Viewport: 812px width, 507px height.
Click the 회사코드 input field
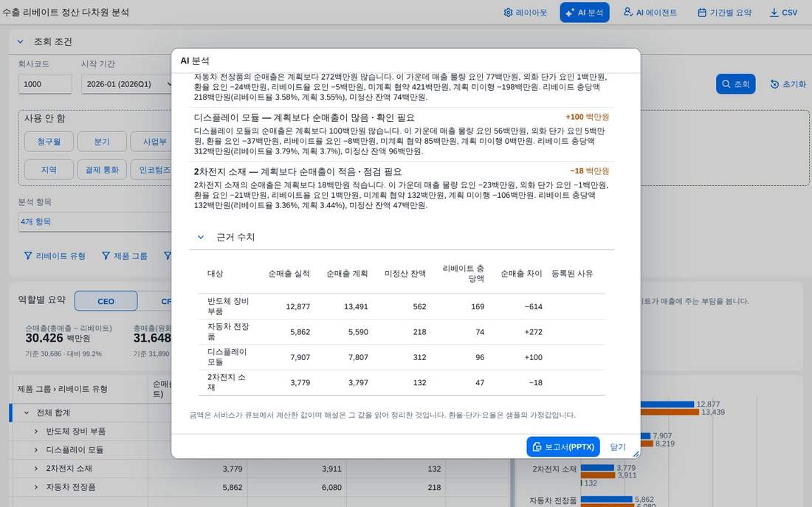[x=45, y=84]
